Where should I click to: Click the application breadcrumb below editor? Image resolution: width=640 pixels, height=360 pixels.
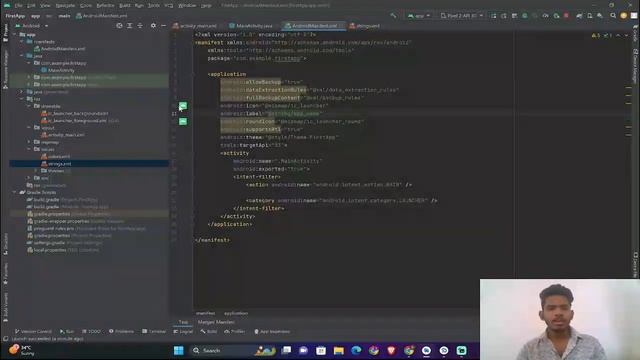pos(236,313)
